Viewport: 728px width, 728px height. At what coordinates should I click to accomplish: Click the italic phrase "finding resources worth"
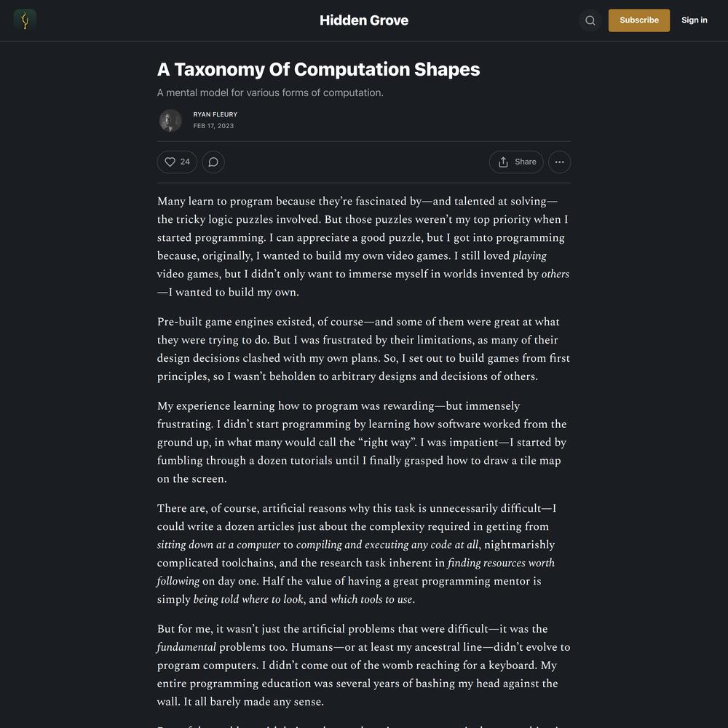[501, 563]
